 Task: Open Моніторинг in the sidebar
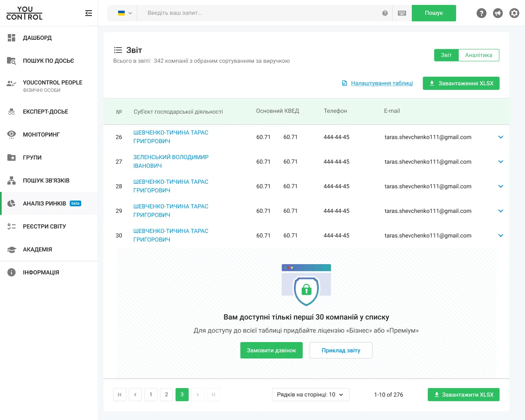(x=49, y=135)
